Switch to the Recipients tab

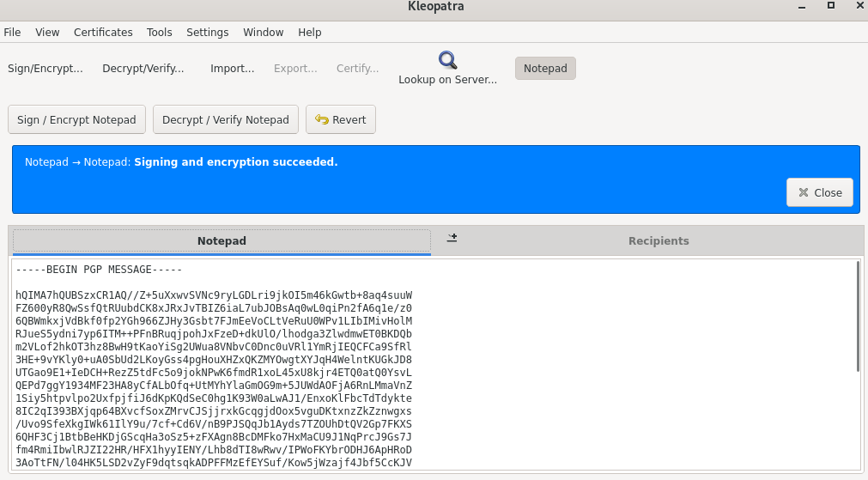659,240
